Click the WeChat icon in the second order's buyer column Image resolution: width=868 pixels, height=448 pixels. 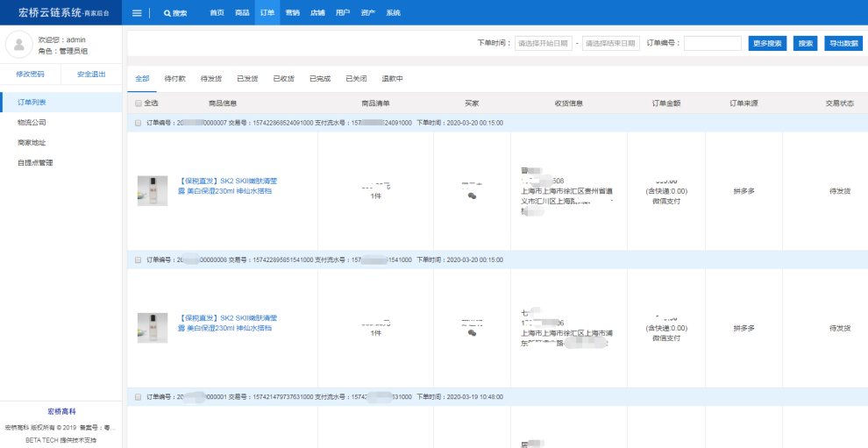[472, 333]
